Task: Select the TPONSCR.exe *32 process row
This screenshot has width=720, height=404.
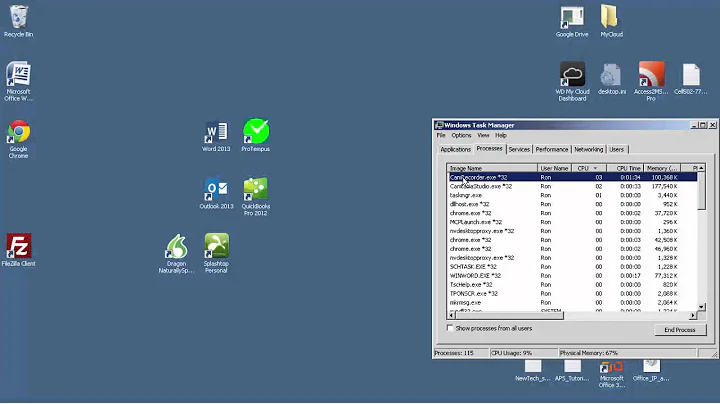Action: tap(572, 294)
